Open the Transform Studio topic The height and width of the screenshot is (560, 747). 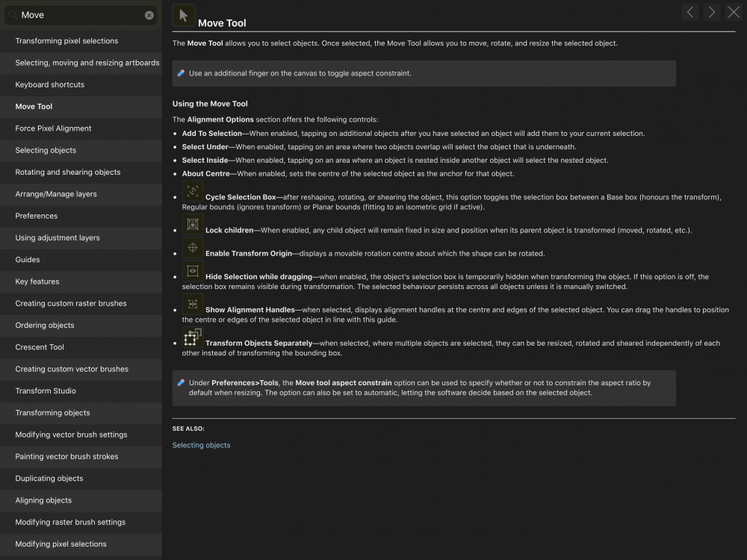[46, 391]
